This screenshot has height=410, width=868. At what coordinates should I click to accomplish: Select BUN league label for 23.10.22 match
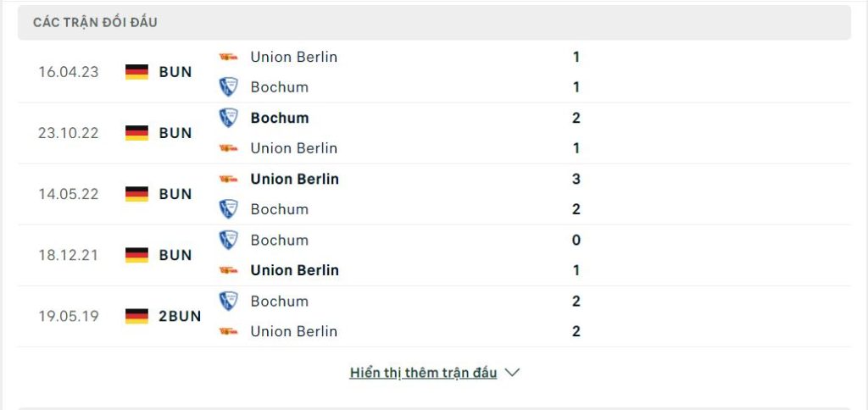click(x=175, y=133)
